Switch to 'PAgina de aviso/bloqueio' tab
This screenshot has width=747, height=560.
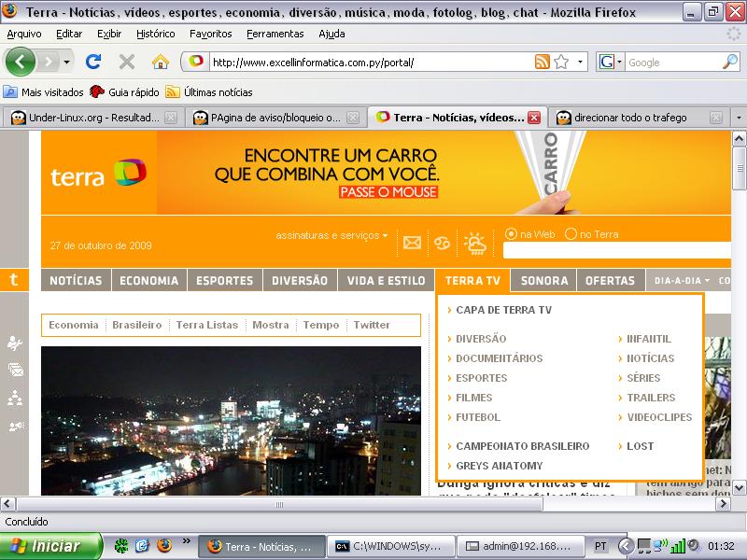(274, 118)
